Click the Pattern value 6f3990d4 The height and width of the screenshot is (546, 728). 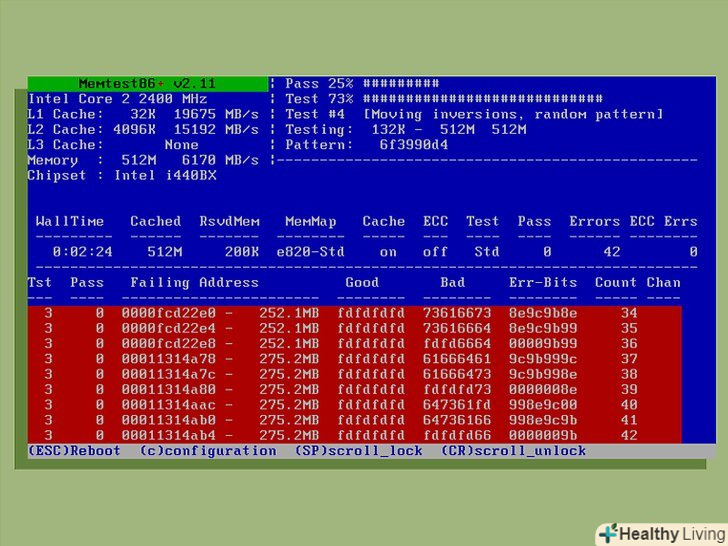(x=414, y=145)
